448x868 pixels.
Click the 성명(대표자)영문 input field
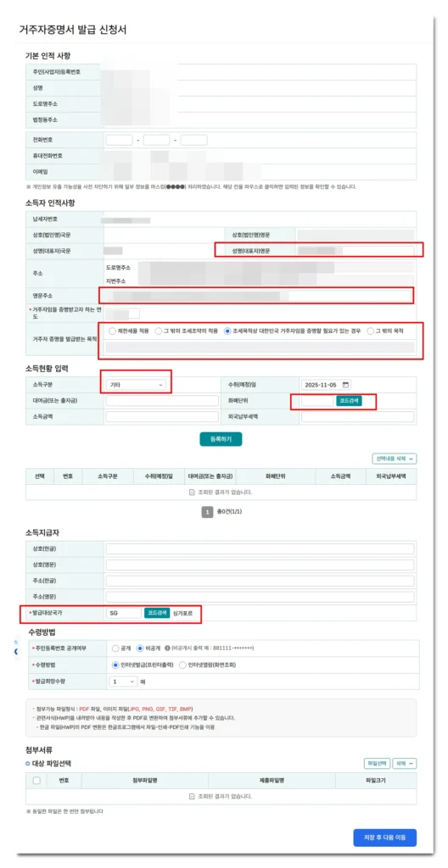pos(355,251)
